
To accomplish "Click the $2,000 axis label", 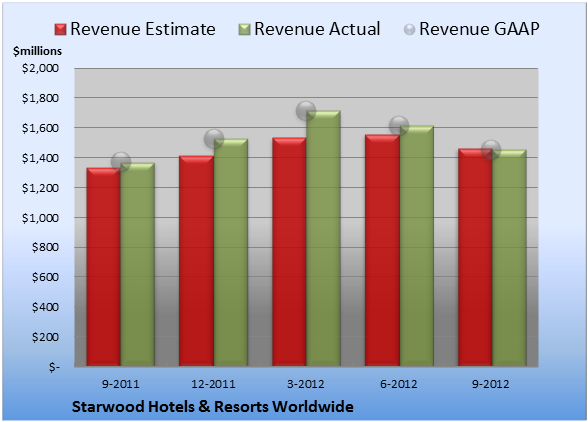I will pyautogui.click(x=40, y=68).
